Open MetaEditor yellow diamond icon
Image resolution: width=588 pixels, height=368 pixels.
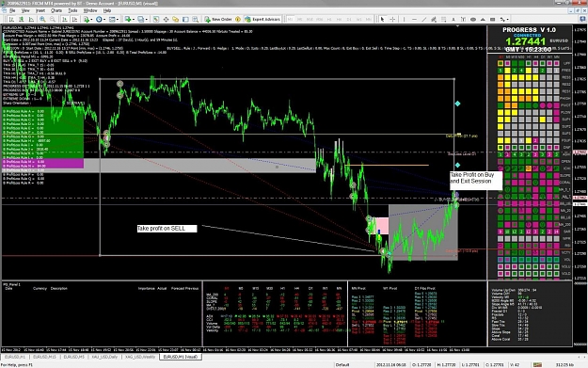click(x=238, y=19)
